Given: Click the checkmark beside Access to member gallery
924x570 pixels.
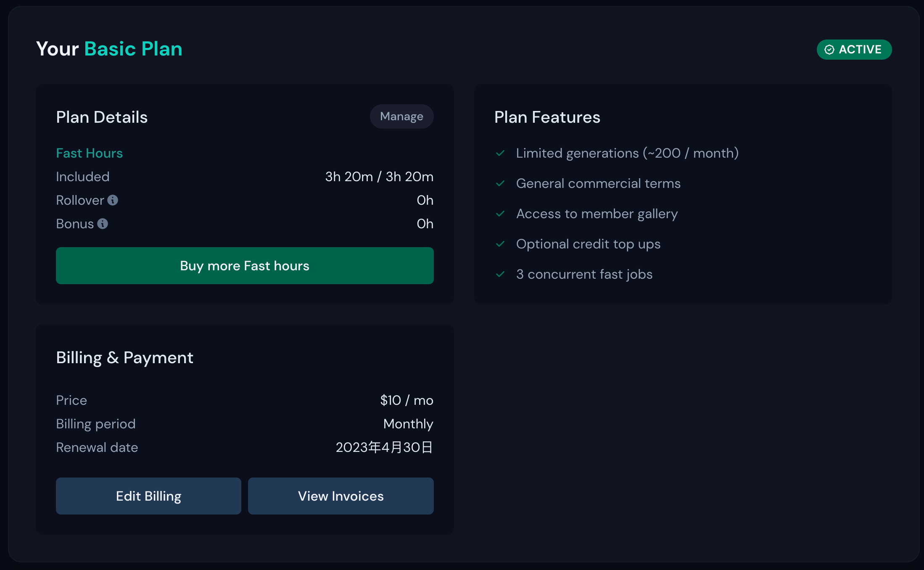Looking at the screenshot, I should pos(500,214).
